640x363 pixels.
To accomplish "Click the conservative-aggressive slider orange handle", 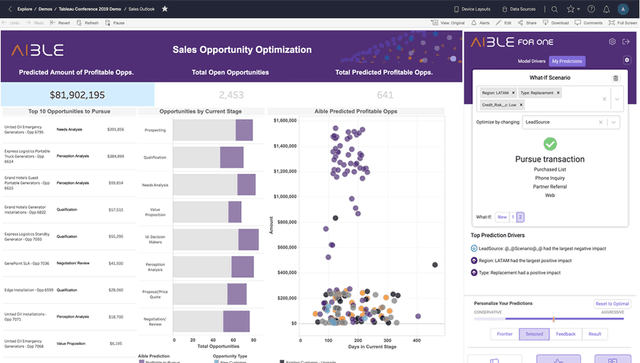I will tap(553, 319).
